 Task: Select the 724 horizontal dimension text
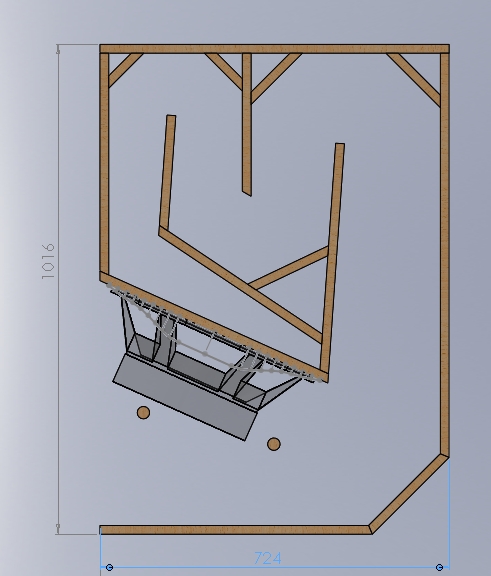point(268,558)
